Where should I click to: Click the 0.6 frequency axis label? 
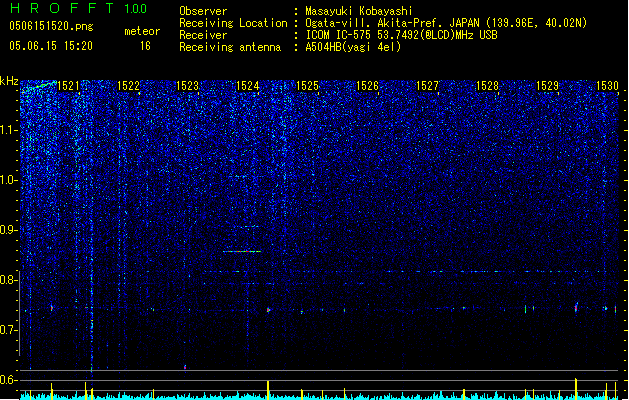point(9,380)
